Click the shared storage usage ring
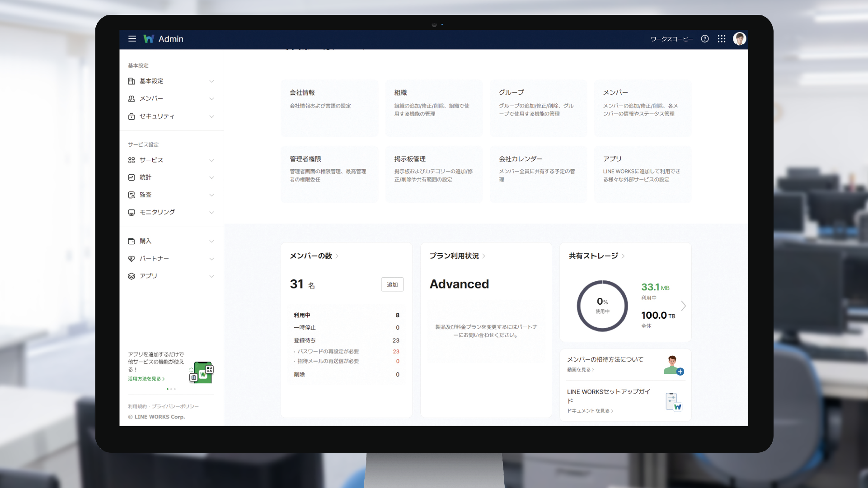Viewport: 868px width, 488px height. click(602, 306)
